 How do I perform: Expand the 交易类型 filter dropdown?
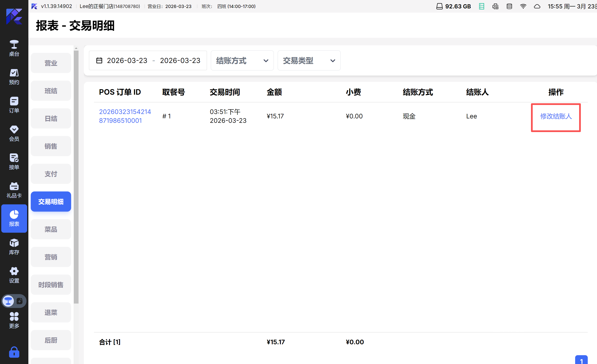(309, 60)
